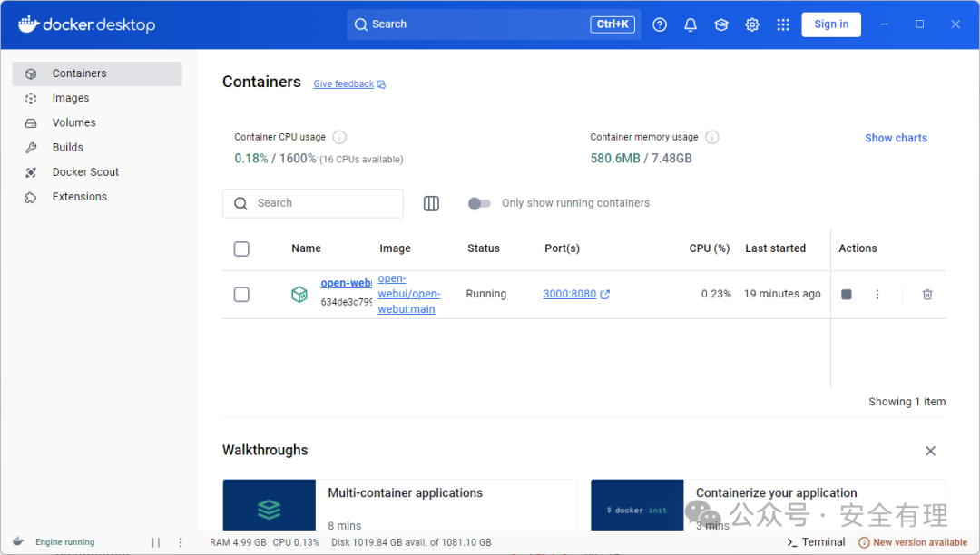Image resolution: width=980 pixels, height=555 pixels.
Task: Sort by the Last started column header
Action: [x=775, y=248]
